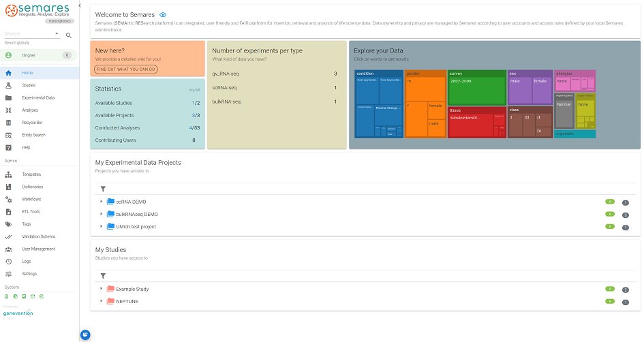Click the filter icon under My Studies
This screenshot has width=644, height=342.
pos(103,276)
